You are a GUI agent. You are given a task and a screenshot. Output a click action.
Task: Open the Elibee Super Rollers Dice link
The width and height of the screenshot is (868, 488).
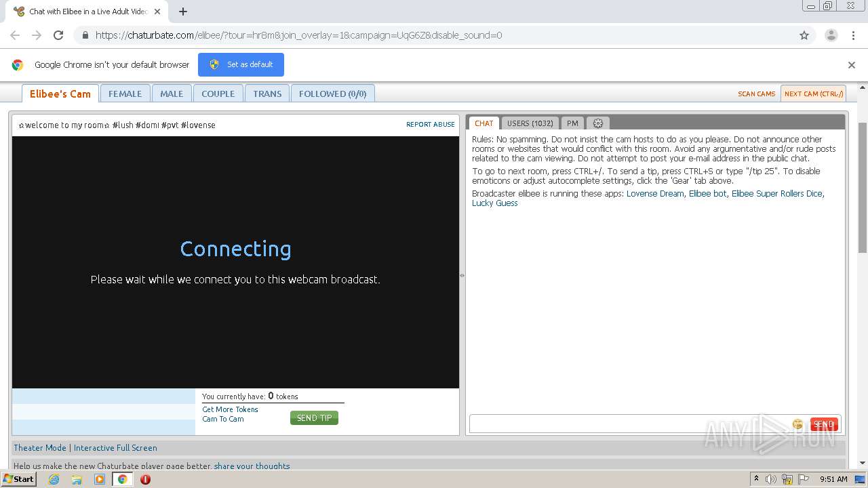(x=777, y=194)
